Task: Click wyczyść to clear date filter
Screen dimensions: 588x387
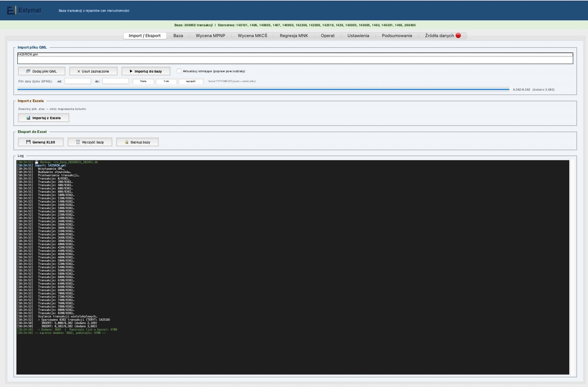Action: point(191,81)
